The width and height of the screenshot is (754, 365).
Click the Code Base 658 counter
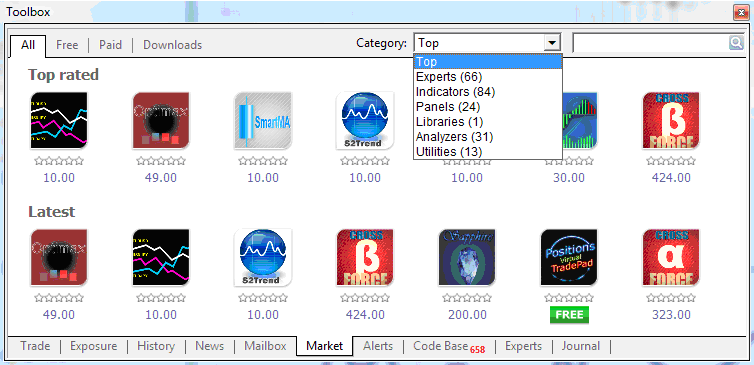(x=478, y=350)
